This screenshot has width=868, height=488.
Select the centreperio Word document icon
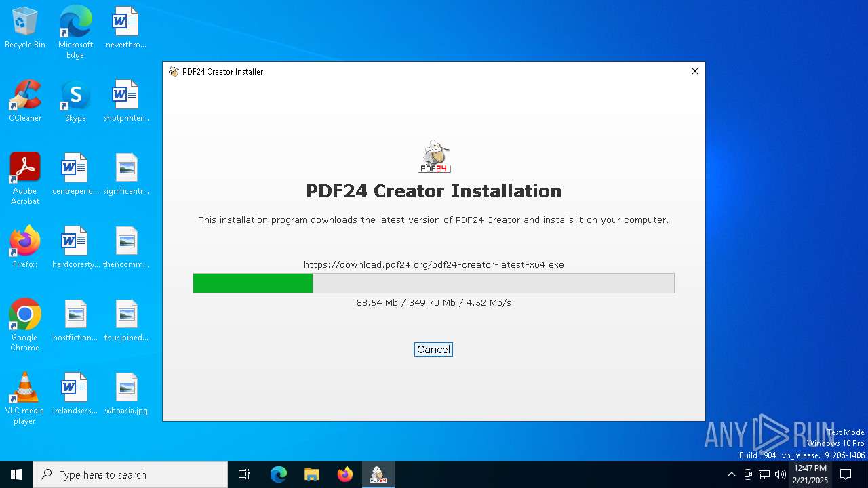coord(75,175)
